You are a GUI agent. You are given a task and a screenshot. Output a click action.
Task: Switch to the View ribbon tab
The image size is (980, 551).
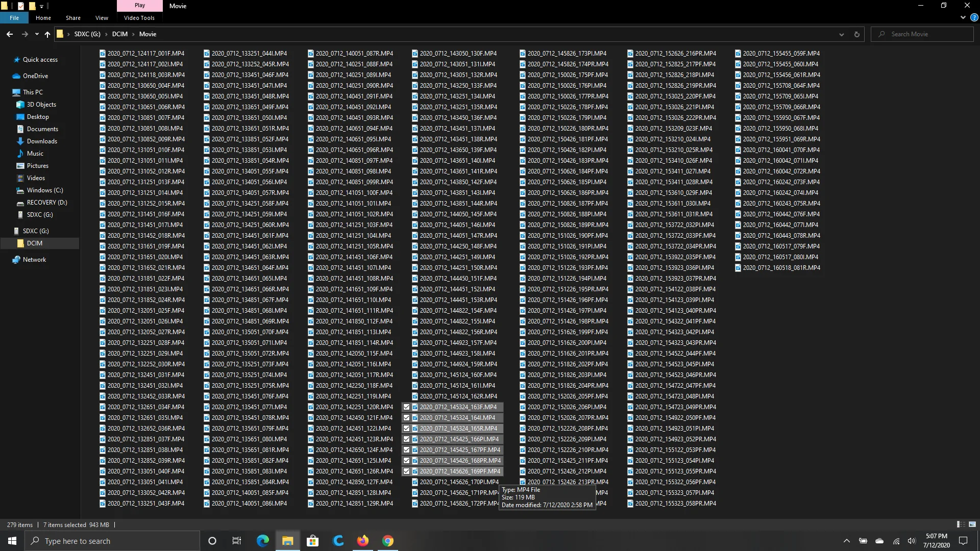coord(101,17)
